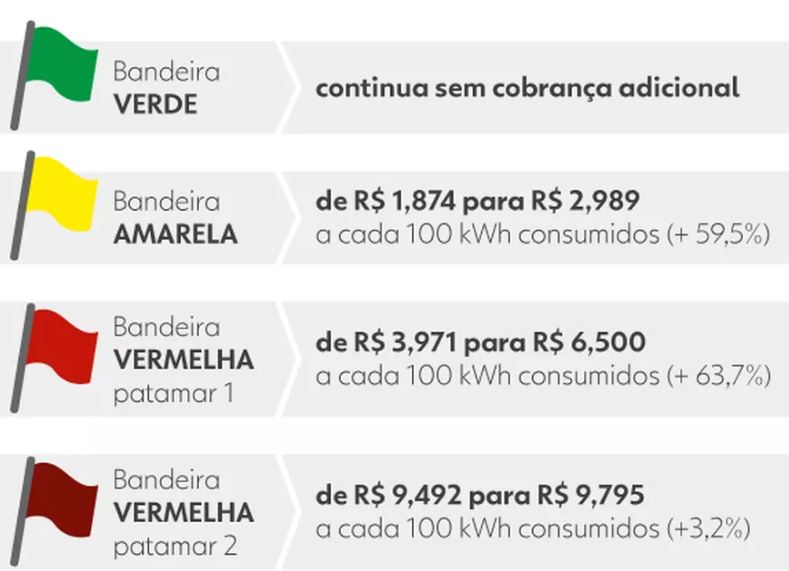Click the chevron arrow in the patamar 1 row
This screenshot has width=789, height=571.
coord(288,359)
